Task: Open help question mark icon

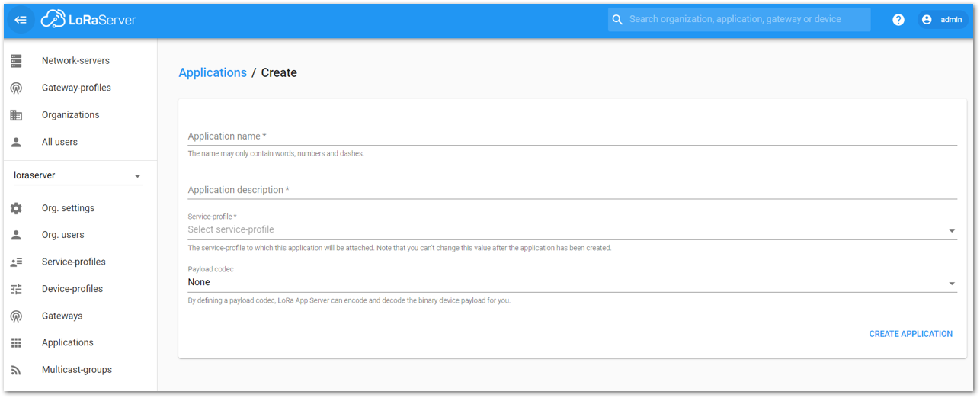Action: point(898,20)
